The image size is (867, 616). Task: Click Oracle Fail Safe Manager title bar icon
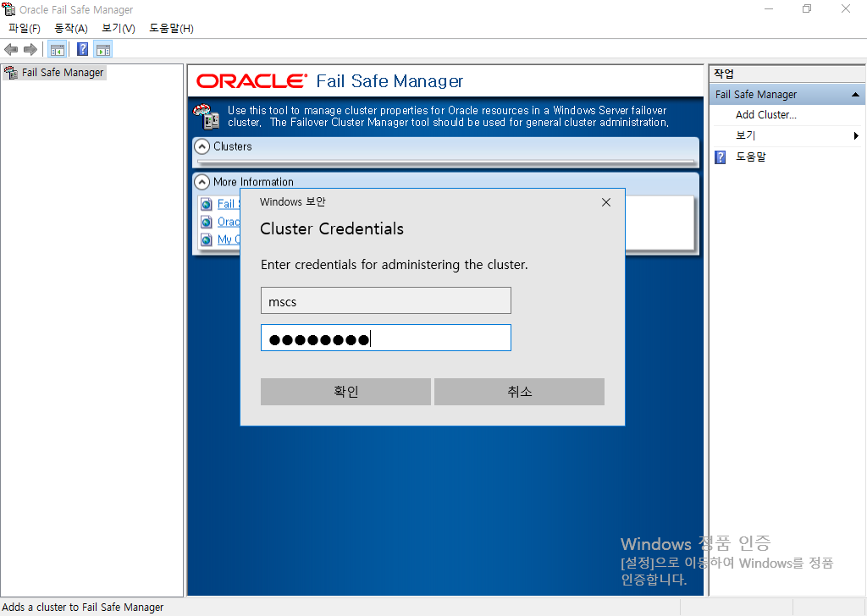pyautogui.click(x=8, y=8)
